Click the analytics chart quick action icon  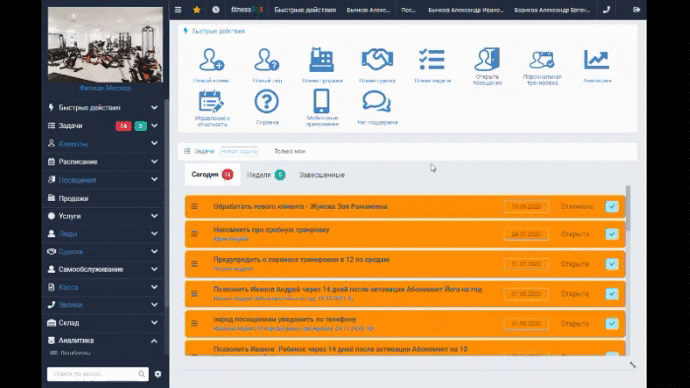(597, 59)
